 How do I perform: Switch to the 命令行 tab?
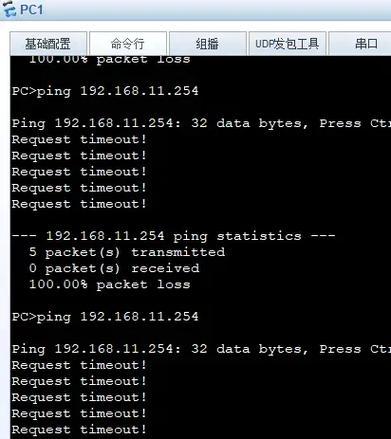[x=128, y=44]
